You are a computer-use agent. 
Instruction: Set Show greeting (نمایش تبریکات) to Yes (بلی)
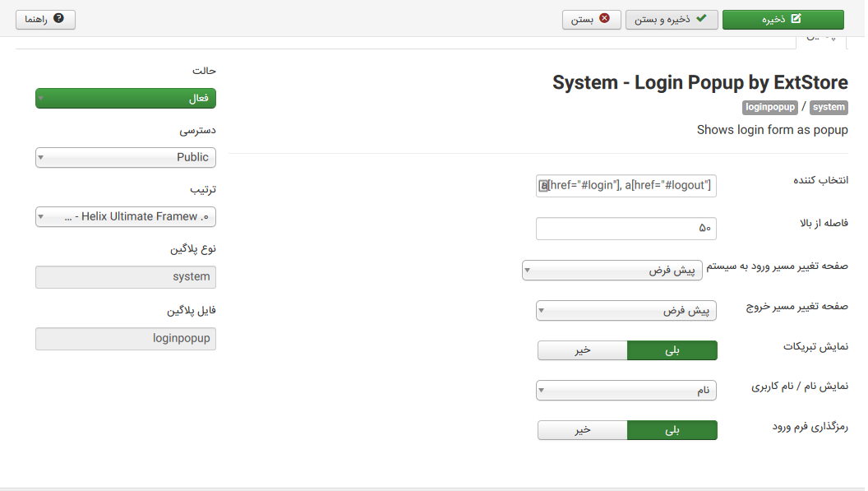(672, 350)
